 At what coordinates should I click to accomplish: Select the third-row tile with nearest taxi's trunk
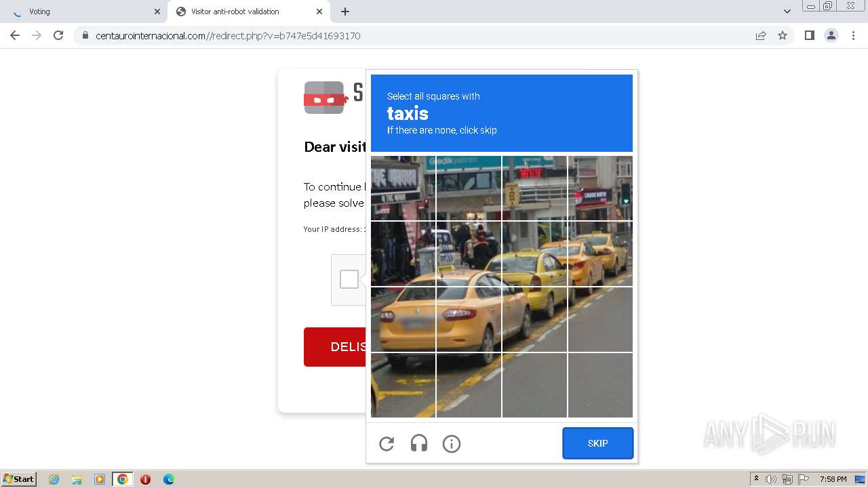(403, 319)
